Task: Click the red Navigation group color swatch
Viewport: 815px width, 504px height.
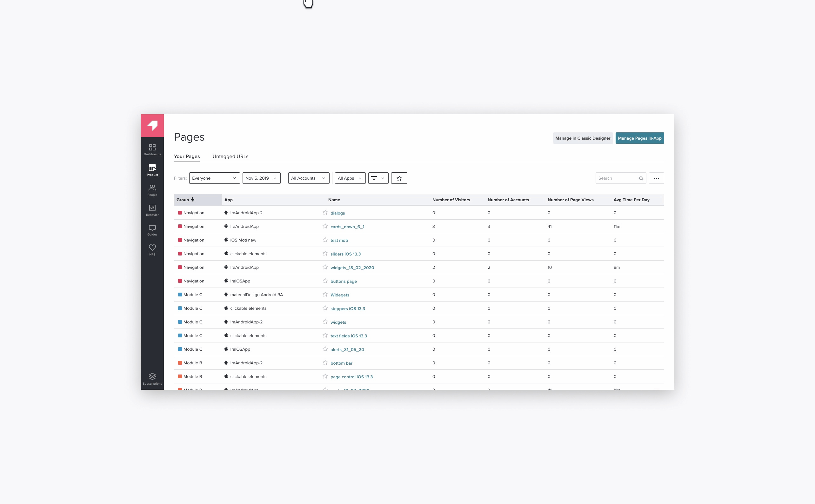Action: [x=180, y=213]
